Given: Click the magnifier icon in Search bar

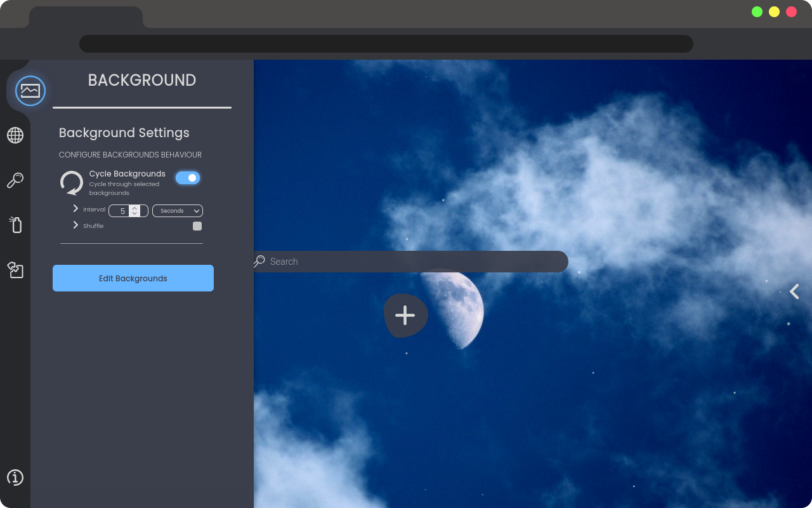Looking at the screenshot, I should pyautogui.click(x=259, y=261).
